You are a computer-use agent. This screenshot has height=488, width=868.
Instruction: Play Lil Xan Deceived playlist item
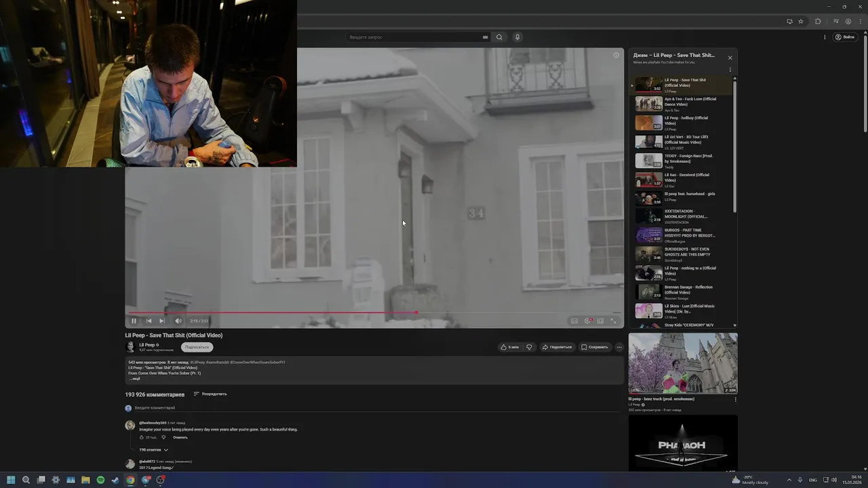(683, 180)
